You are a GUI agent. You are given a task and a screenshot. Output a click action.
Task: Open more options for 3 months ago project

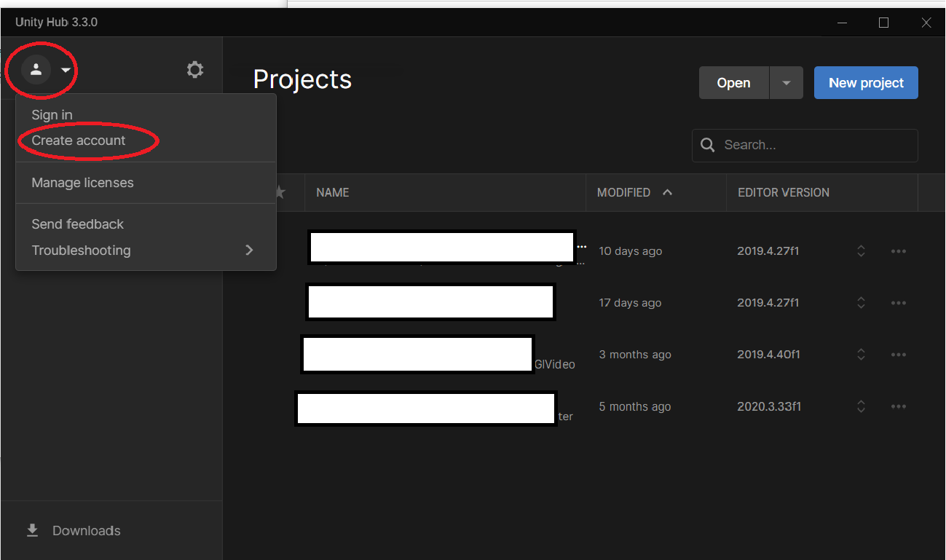click(899, 355)
